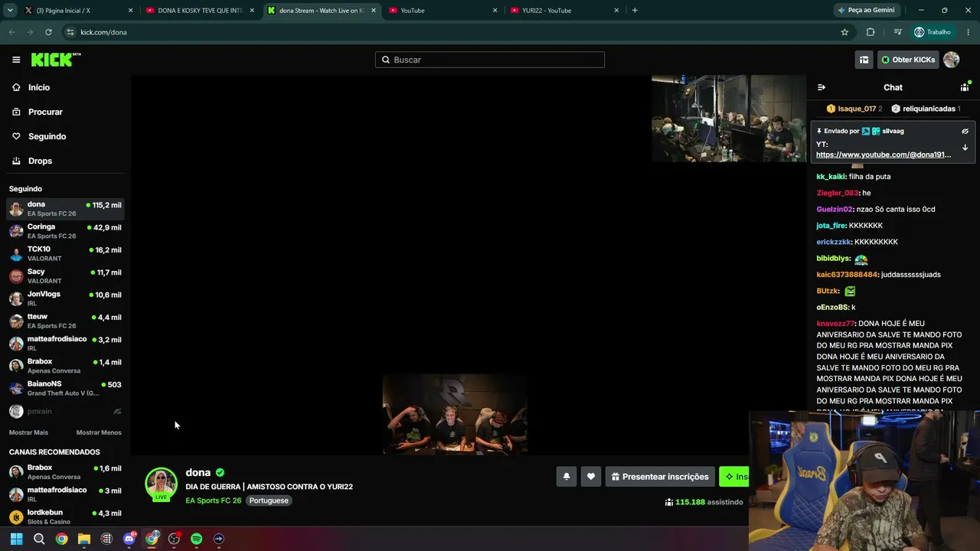980x551 pixels.
Task: Open Discord from the taskbar
Action: (x=129, y=539)
